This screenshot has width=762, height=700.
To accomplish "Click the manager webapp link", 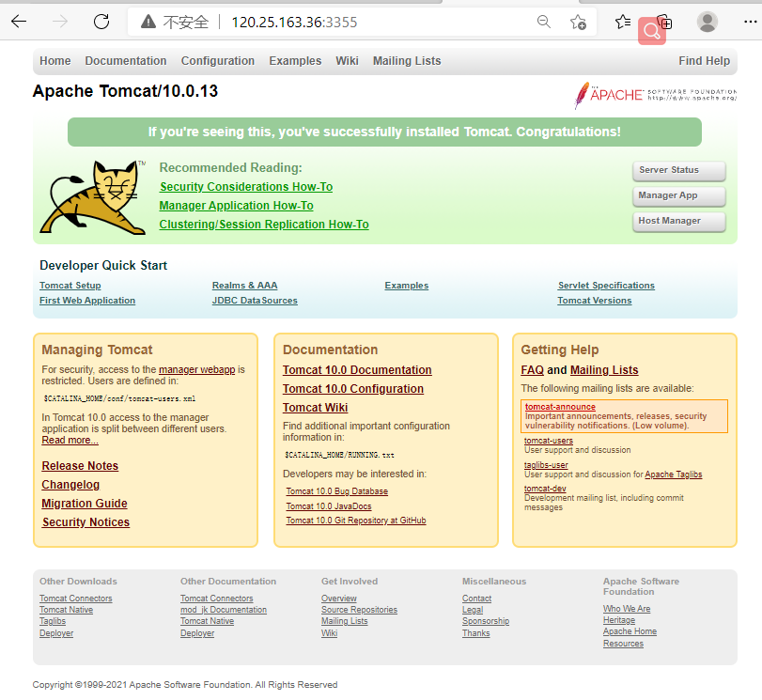I will (196, 369).
